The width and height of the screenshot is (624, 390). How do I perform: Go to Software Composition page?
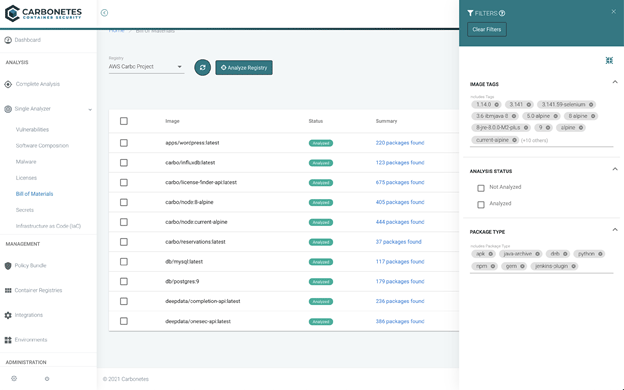42,146
